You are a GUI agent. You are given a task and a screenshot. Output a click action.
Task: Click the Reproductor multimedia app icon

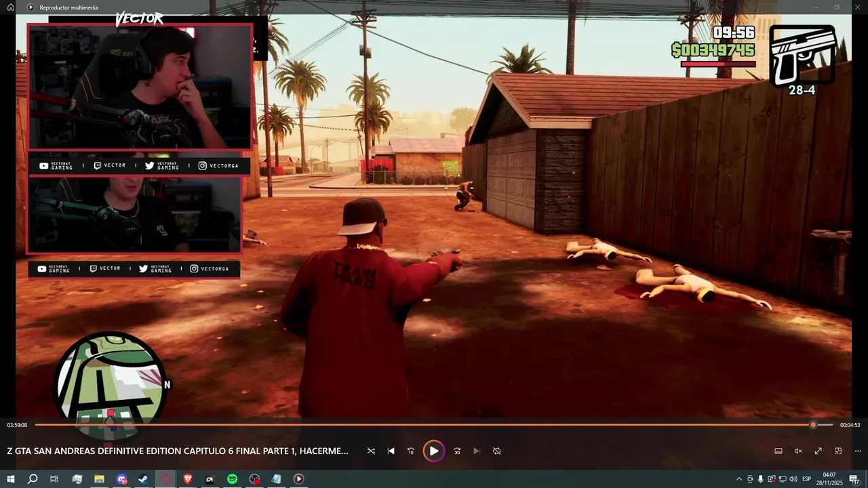tap(31, 7)
